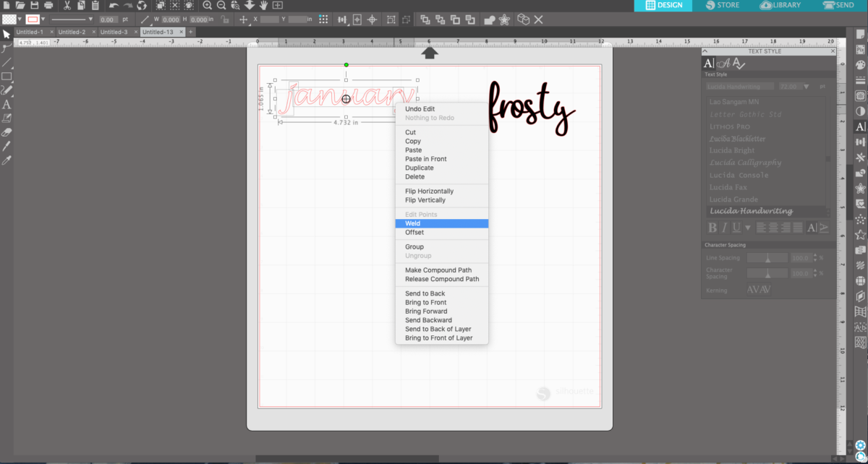The height and width of the screenshot is (464, 868).
Task: Add a new document tab with plus button
Action: click(191, 32)
